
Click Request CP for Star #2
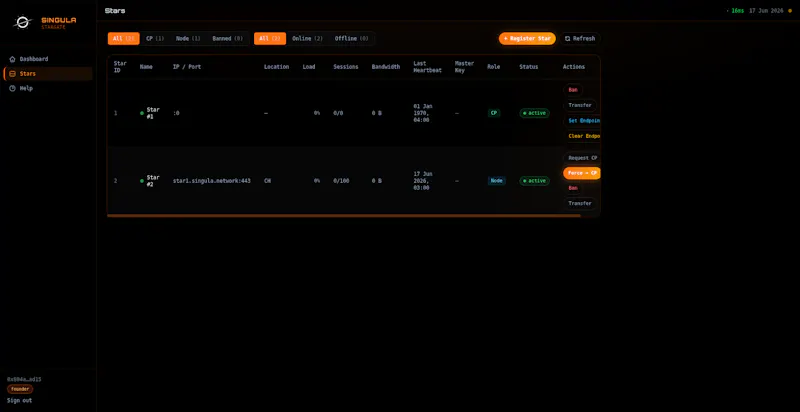[582, 158]
